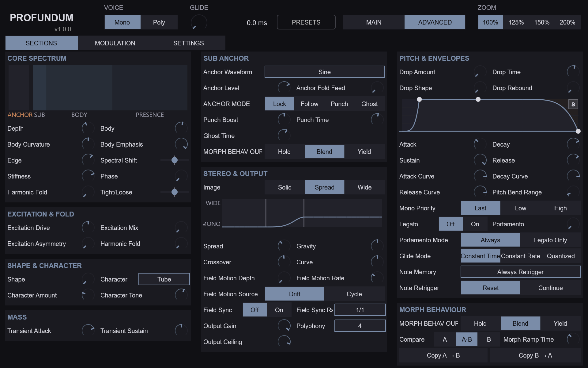Click the Gravity knob

(377, 246)
